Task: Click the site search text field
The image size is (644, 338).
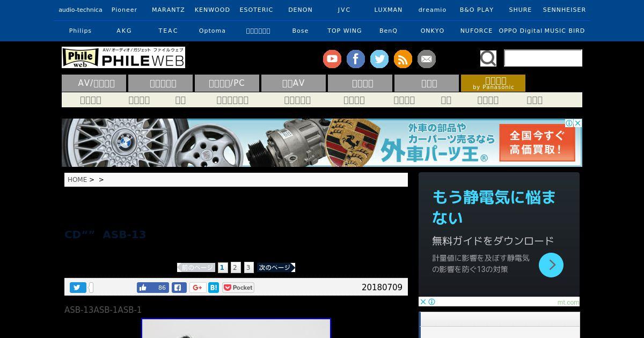Action: (543, 58)
